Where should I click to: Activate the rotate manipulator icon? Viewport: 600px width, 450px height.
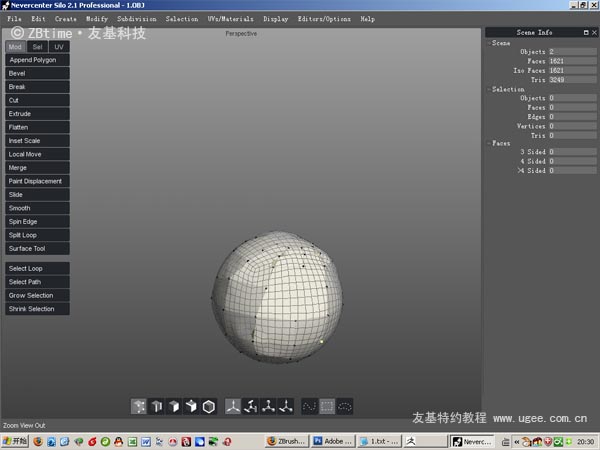click(251, 406)
